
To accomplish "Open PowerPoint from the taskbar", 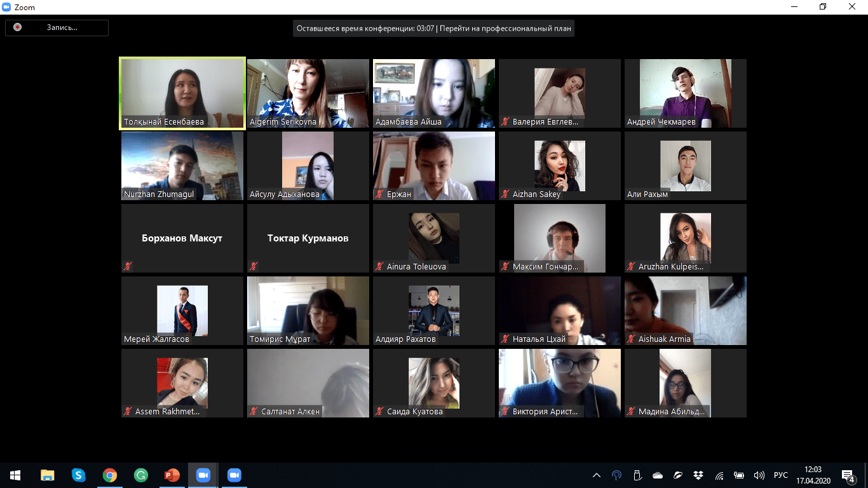I will click(x=172, y=475).
